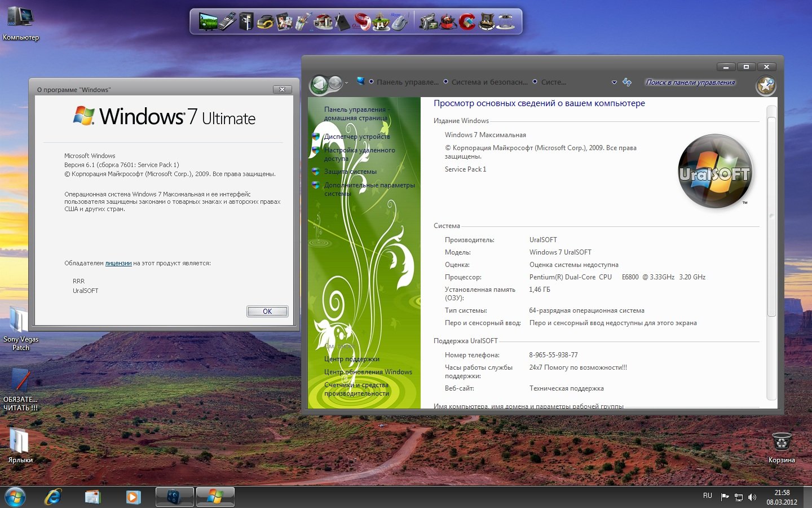Open Защита системы link

(x=350, y=172)
